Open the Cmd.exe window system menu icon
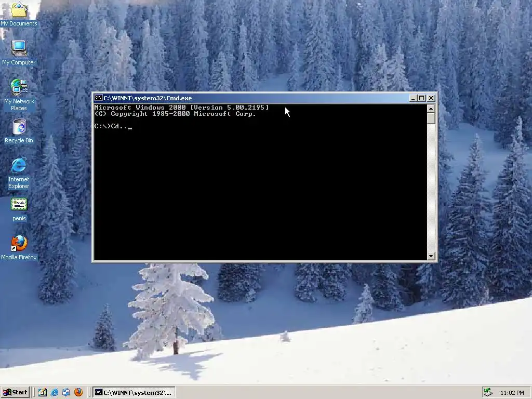Viewport: 532px width, 399px height. click(98, 98)
